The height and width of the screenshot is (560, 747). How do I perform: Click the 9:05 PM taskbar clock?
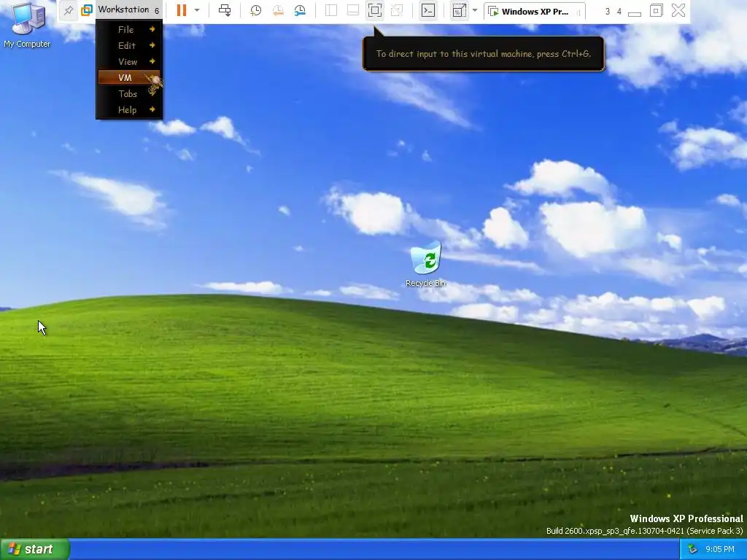pyautogui.click(x=720, y=550)
